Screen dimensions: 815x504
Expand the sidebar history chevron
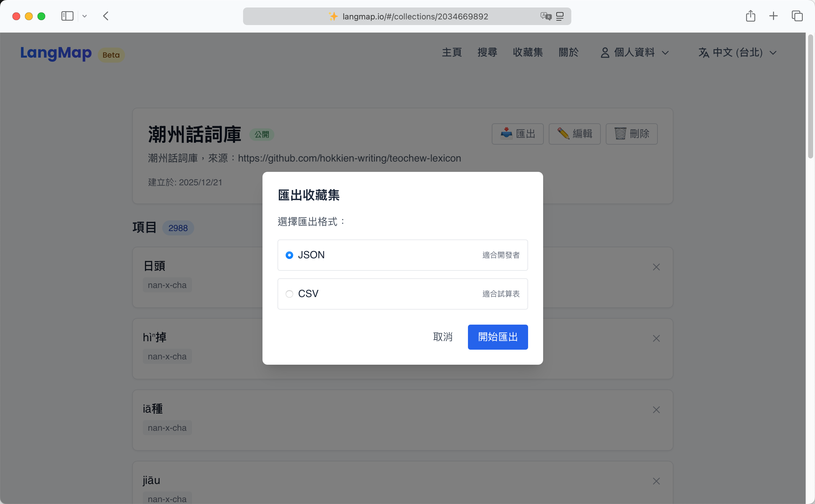coord(85,16)
